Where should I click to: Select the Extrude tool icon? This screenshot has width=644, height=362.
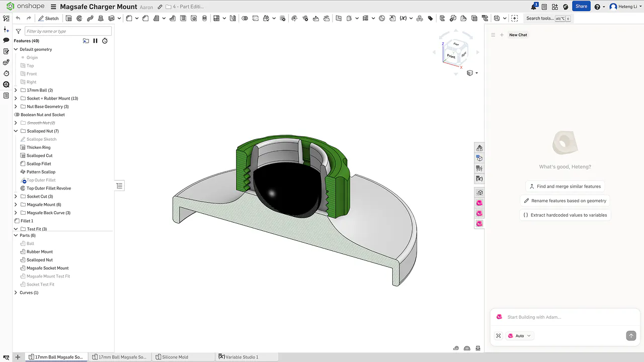coord(68,18)
